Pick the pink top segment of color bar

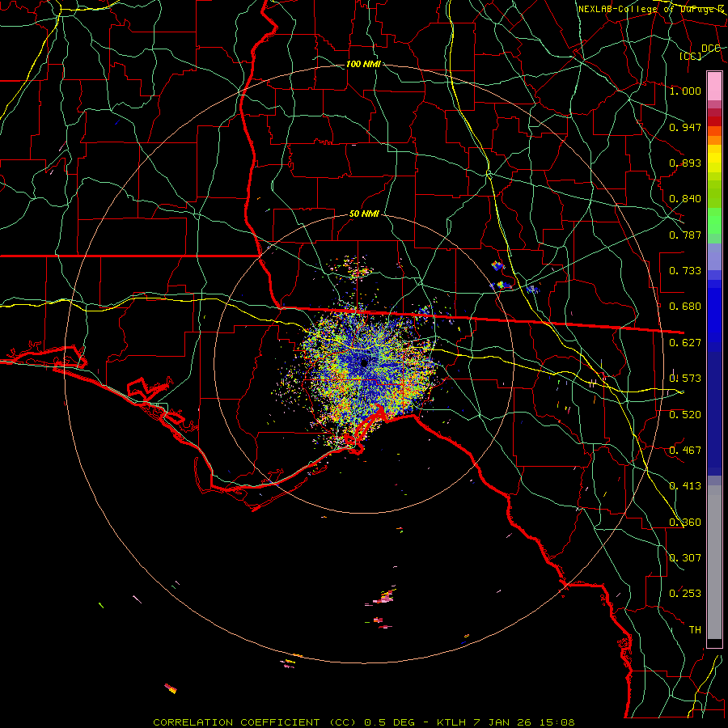click(714, 86)
